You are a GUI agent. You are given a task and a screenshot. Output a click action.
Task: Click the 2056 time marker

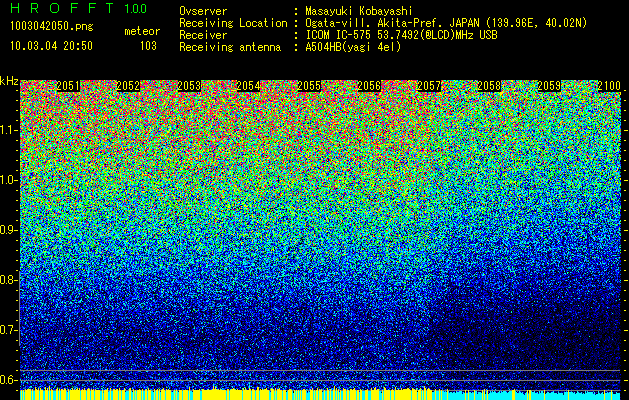click(x=369, y=86)
